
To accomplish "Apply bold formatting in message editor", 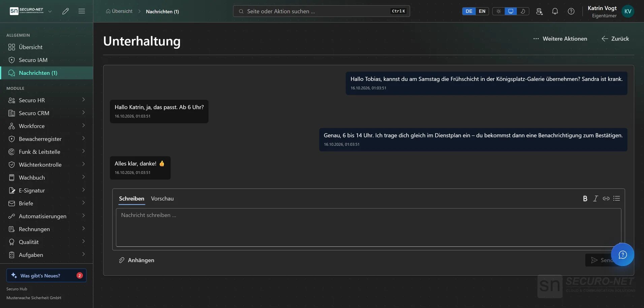I will pyautogui.click(x=585, y=198).
